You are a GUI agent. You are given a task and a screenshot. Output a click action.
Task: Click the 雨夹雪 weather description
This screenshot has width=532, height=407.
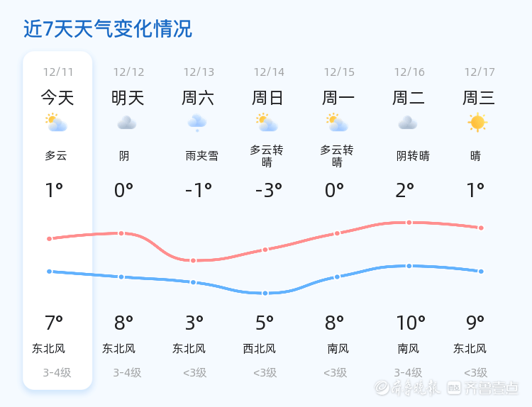tap(201, 156)
